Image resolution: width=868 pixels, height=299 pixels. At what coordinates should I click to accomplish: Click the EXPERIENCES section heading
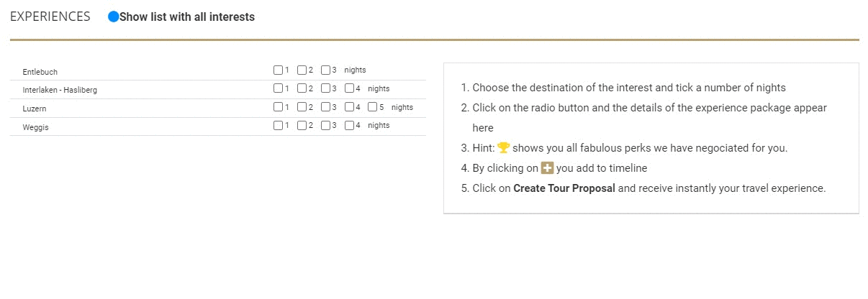[x=50, y=17]
